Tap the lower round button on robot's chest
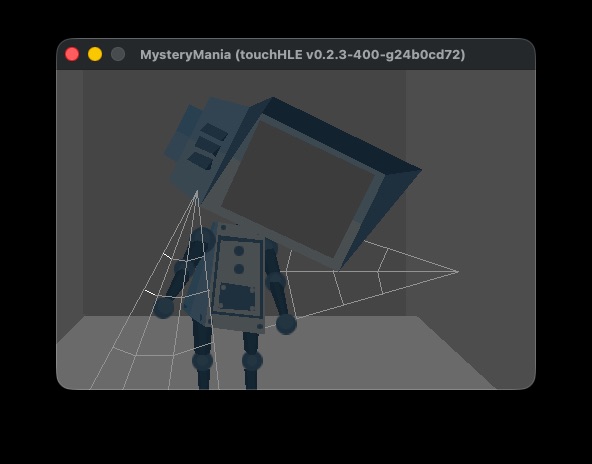Viewport: 592px width, 464px height. coord(239,269)
